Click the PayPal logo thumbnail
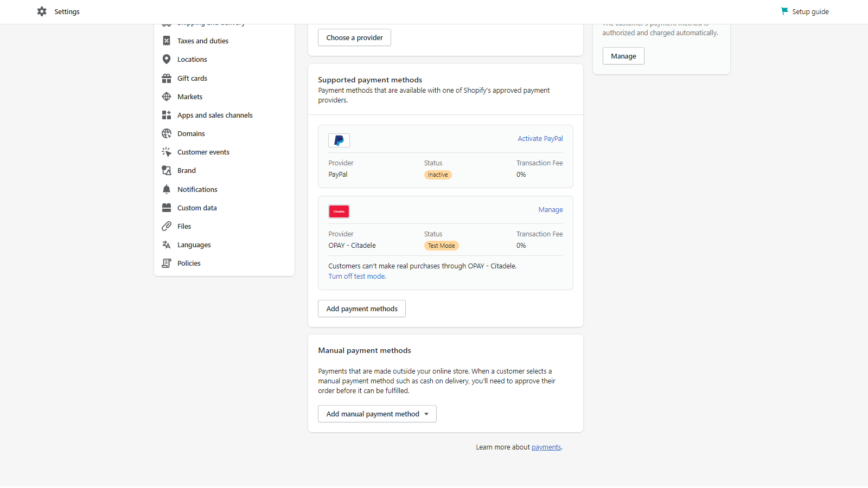Viewport: 868px width, 488px height. 339,140
